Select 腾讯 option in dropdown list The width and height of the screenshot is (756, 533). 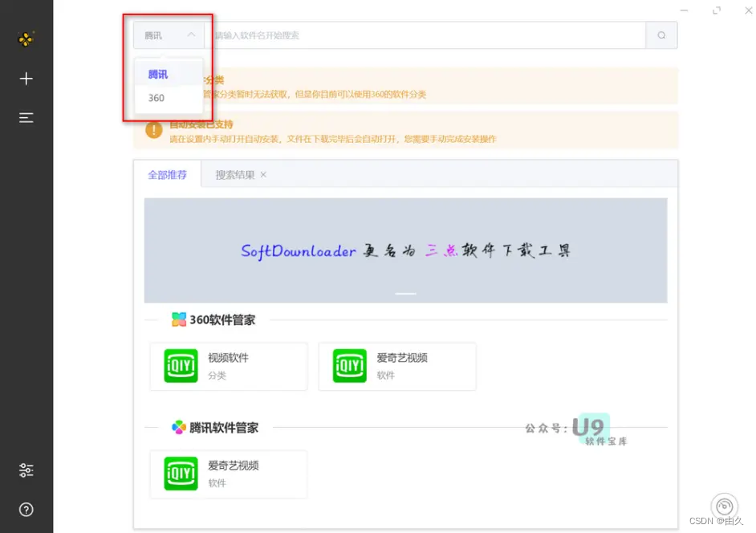[169, 75]
